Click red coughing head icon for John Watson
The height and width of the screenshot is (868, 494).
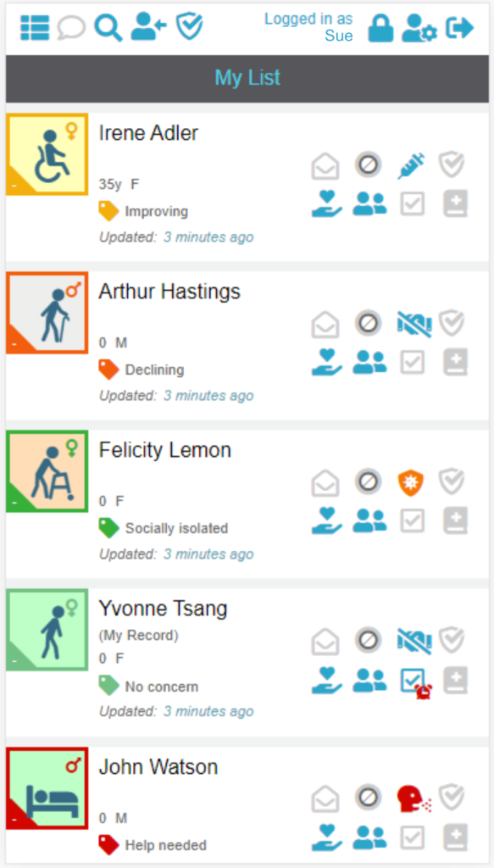tap(414, 799)
